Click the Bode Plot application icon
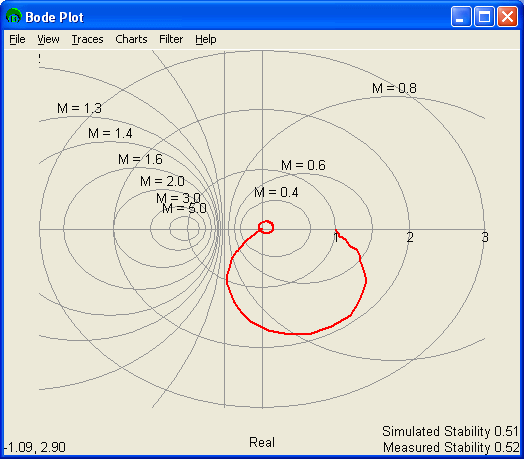Image resolution: width=524 pixels, height=459 pixels. [14, 16]
